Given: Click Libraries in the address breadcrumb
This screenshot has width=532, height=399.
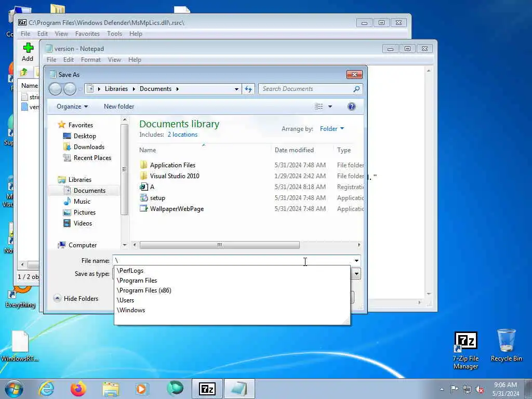Looking at the screenshot, I should (x=116, y=89).
